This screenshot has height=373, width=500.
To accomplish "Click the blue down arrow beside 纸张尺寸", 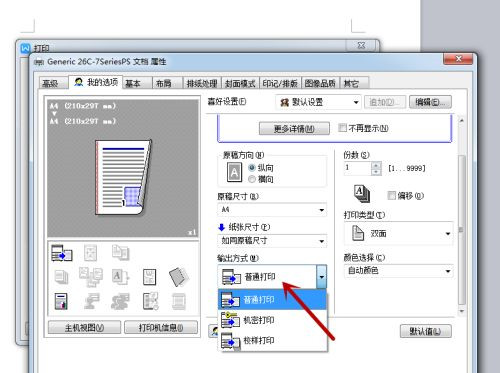I will pos(222,227).
